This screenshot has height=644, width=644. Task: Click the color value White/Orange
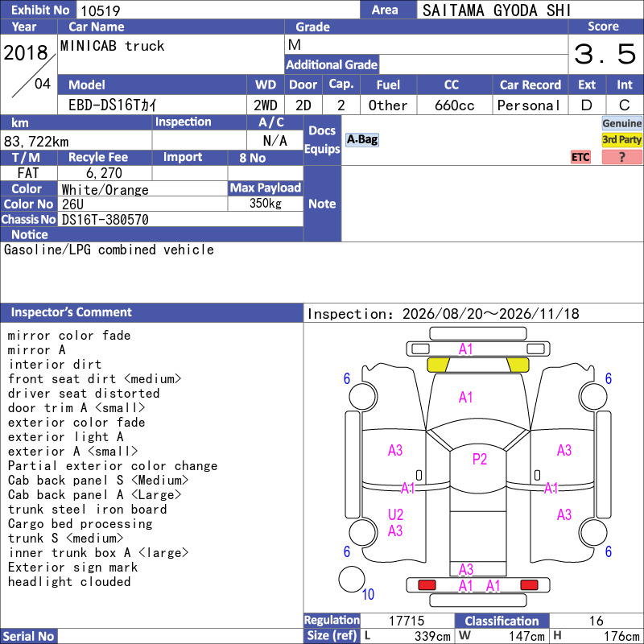pyautogui.click(x=105, y=190)
